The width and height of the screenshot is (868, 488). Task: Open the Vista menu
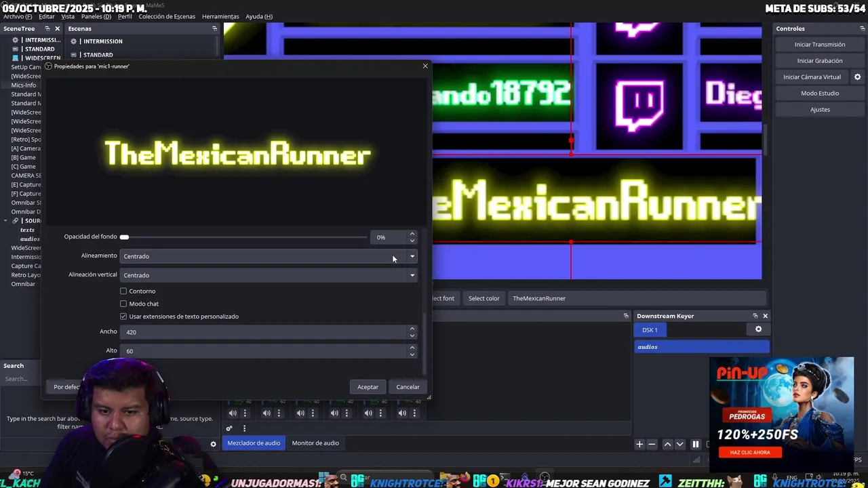68,16
